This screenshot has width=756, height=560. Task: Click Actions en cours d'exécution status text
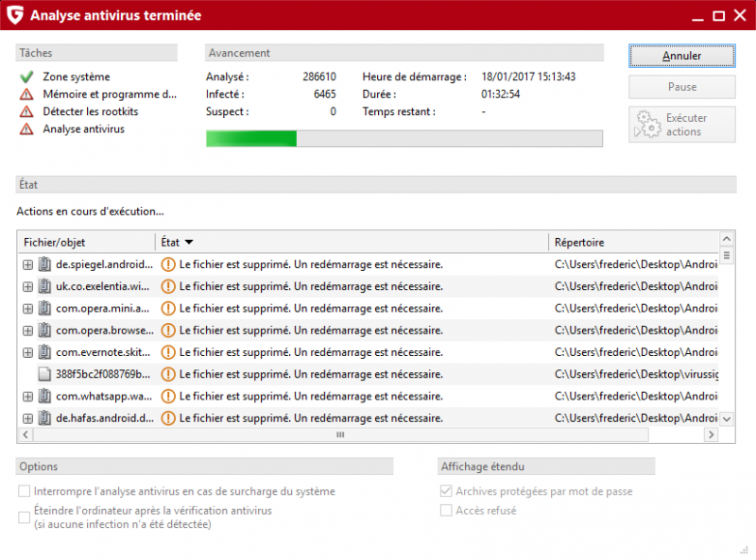[90, 212]
